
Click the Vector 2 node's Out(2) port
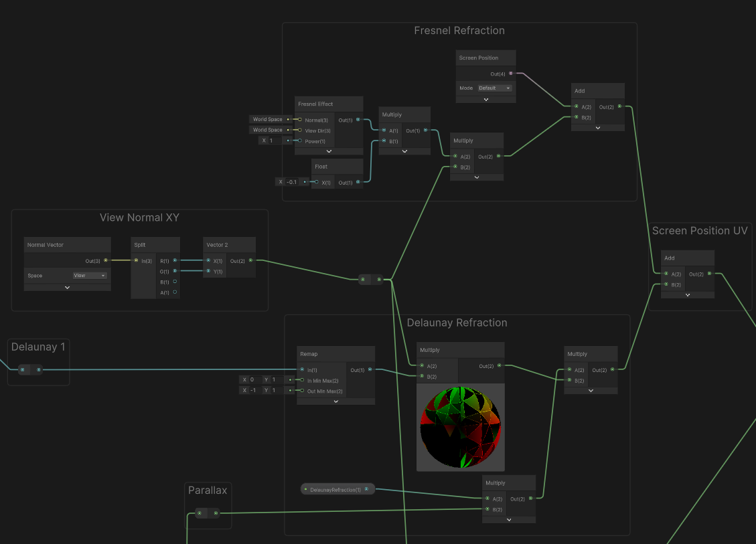pyautogui.click(x=250, y=260)
